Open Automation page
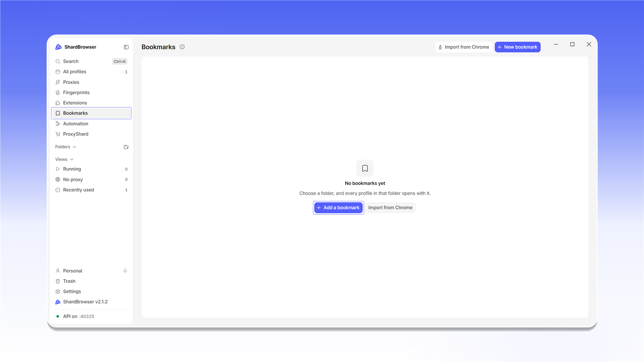The width and height of the screenshot is (644, 362). [91, 124]
